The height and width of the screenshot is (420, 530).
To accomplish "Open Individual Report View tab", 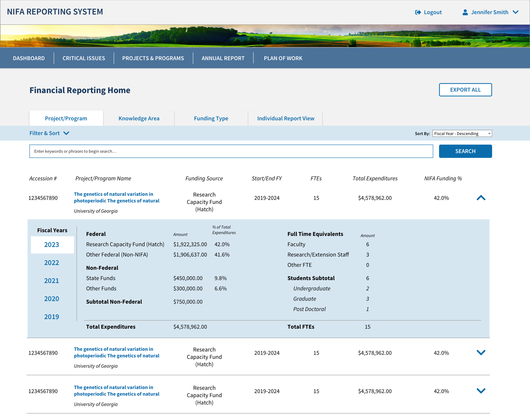I will click(285, 119).
